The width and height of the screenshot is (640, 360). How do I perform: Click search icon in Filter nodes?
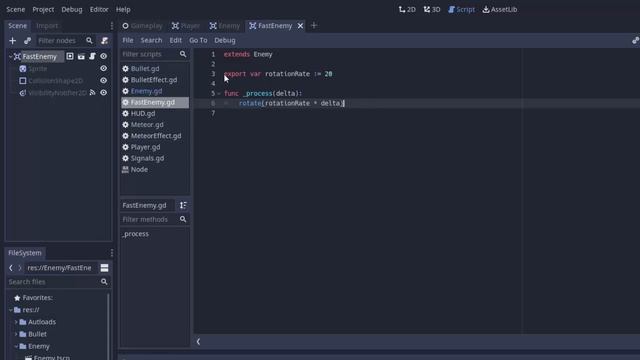click(x=89, y=41)
